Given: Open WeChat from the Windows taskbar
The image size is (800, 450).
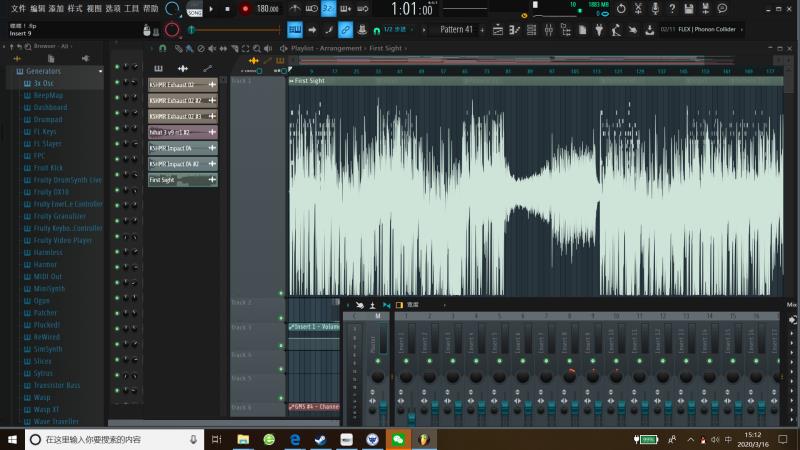Looking at the screenshot, I should [x=398, y=439].
